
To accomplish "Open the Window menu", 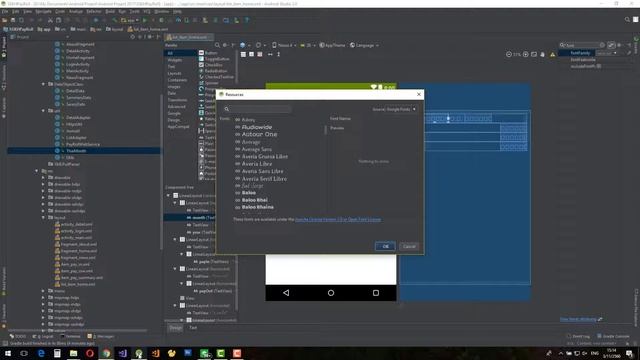I will [x=161, y=11].
